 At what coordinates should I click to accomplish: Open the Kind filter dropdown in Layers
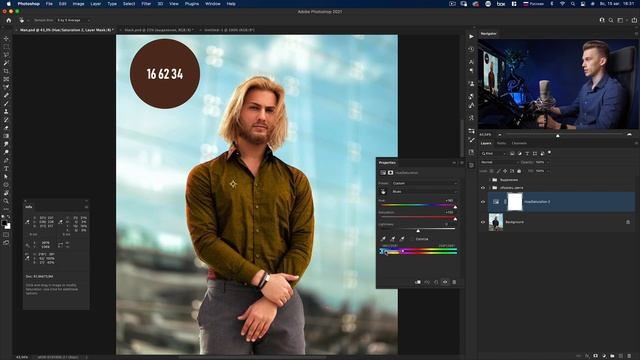pyautogui.click(x=493, y=153)
